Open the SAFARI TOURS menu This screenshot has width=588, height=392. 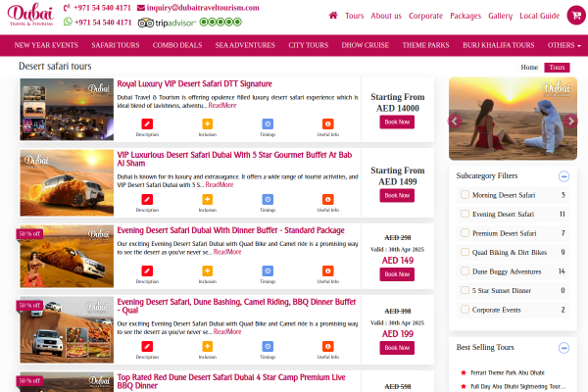[x=116, y=45]
